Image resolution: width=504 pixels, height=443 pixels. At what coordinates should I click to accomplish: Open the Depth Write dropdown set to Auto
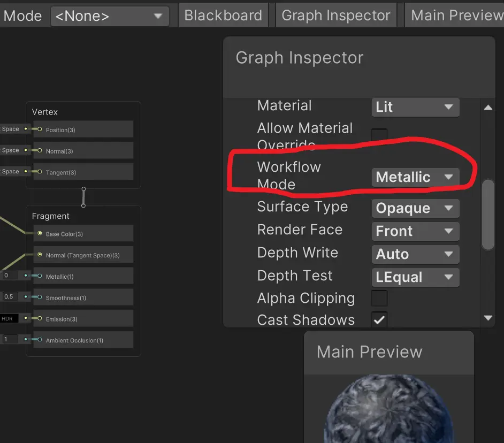(415, 254)
